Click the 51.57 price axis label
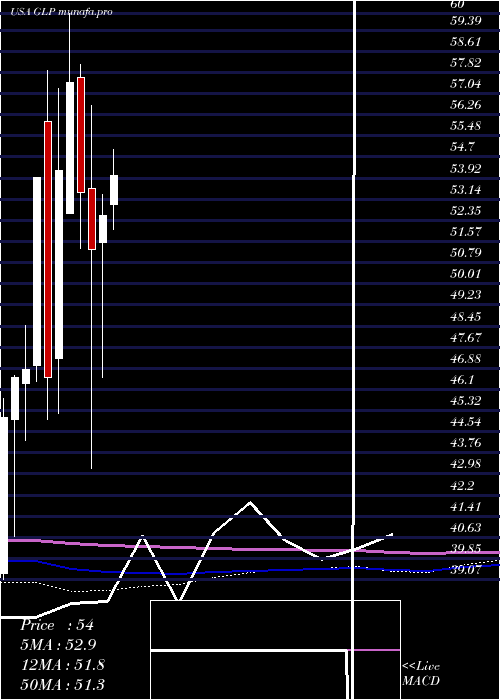500x700 pixels. click(466, 232)
